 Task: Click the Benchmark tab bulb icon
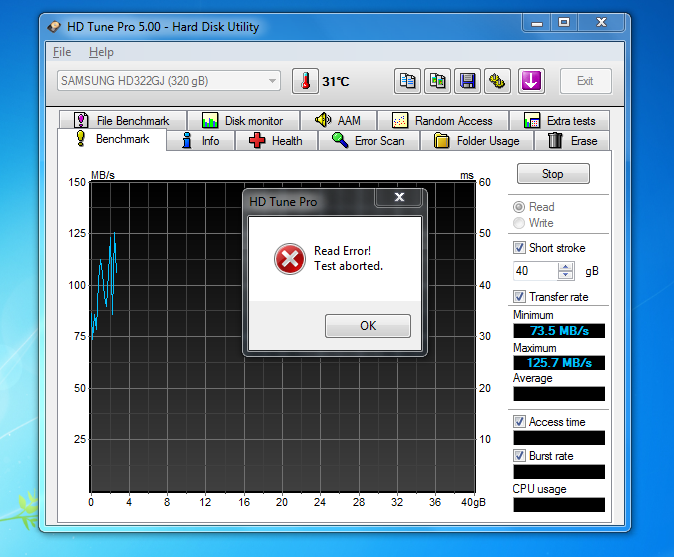[80, 138]
